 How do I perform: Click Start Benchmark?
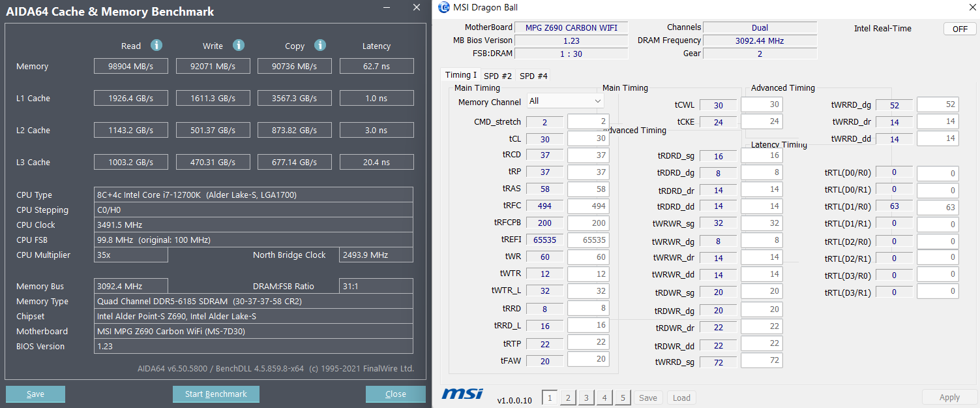point(216,394)
